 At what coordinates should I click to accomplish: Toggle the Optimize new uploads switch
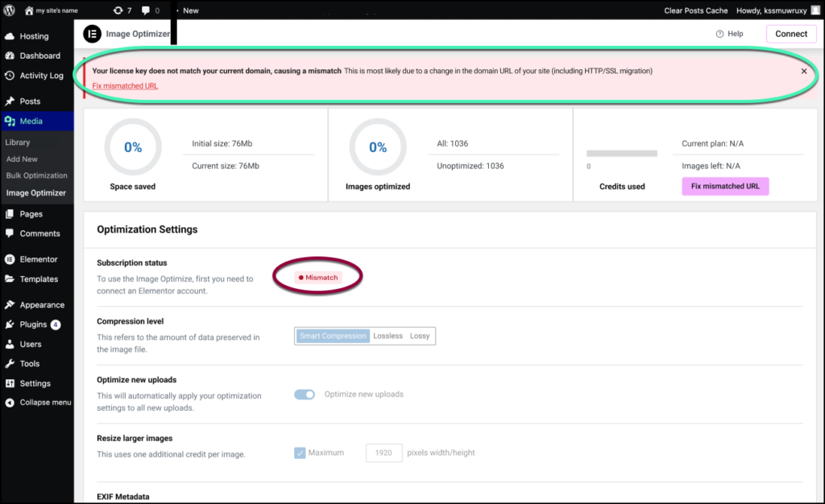[x=305, y=395]
